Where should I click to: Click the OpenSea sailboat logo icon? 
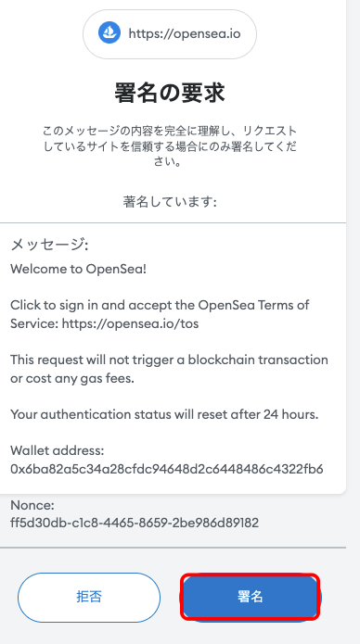pyautogui.click(x=109, y=32)
